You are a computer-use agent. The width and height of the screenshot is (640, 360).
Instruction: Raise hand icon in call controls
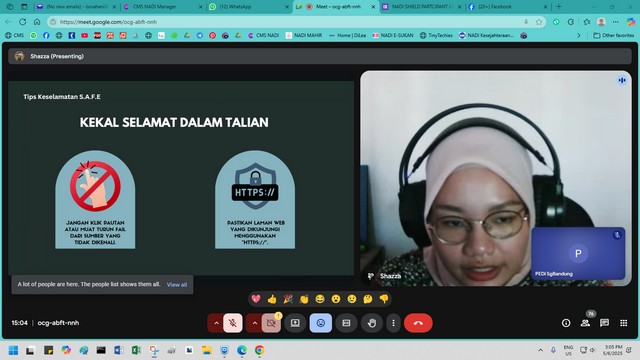click(371, 323)
